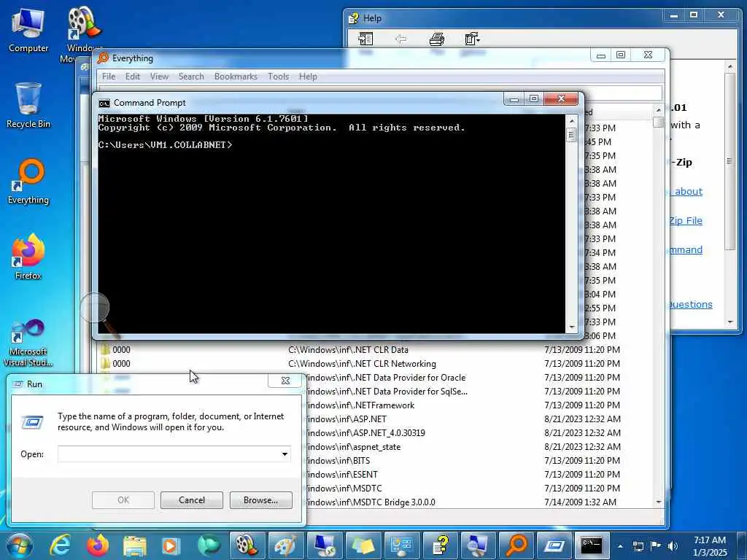Viewport: 747px width, 560px height.
Task: Select row C:\Windows\inf\.NET CLR Data
Action: pyautogui.click(x=376, y=349)
